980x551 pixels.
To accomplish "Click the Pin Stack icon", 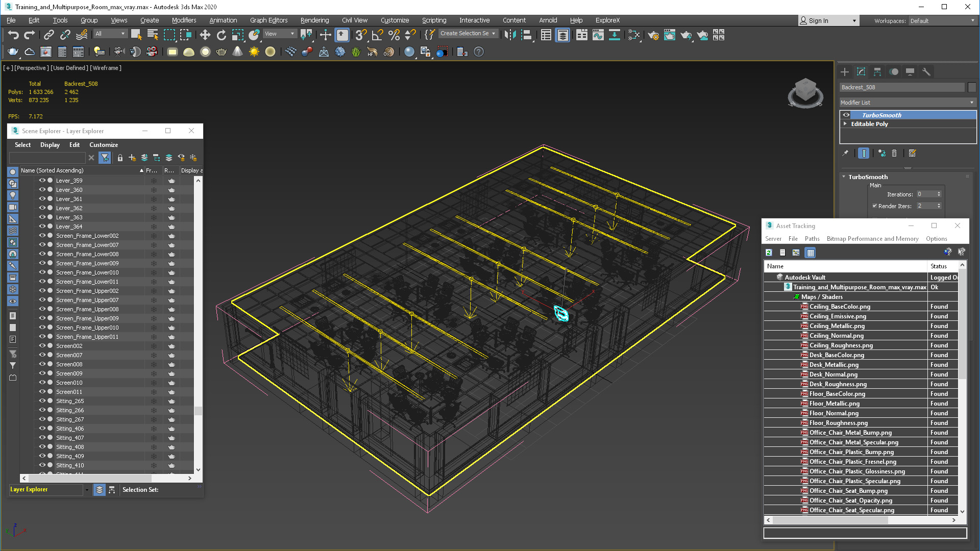I will coord(845,153).
